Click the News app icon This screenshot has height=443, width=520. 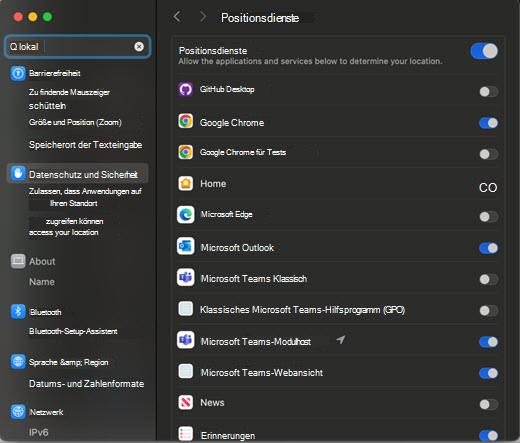185,402
